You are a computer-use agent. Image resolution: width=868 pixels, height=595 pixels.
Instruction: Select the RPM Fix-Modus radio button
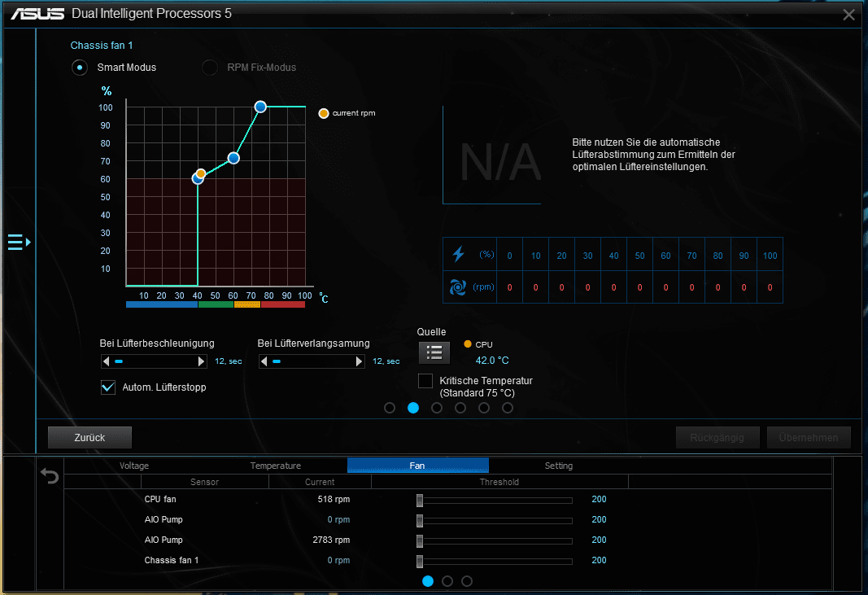pos(210,68)
